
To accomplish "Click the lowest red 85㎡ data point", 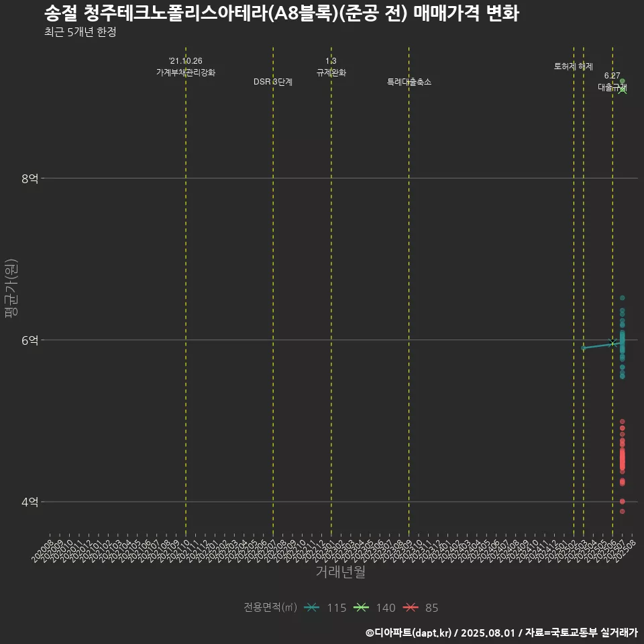I will (x=623, y=511).
